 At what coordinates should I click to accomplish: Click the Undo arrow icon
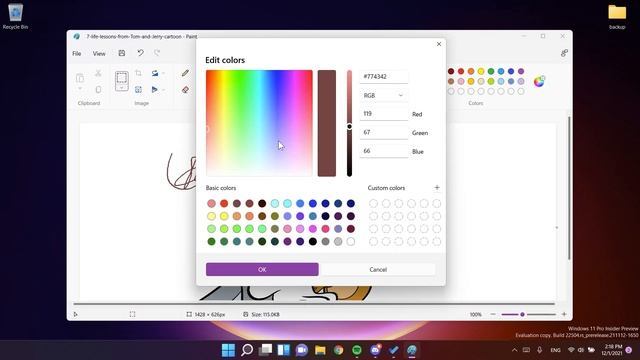[x=140, y=53]
